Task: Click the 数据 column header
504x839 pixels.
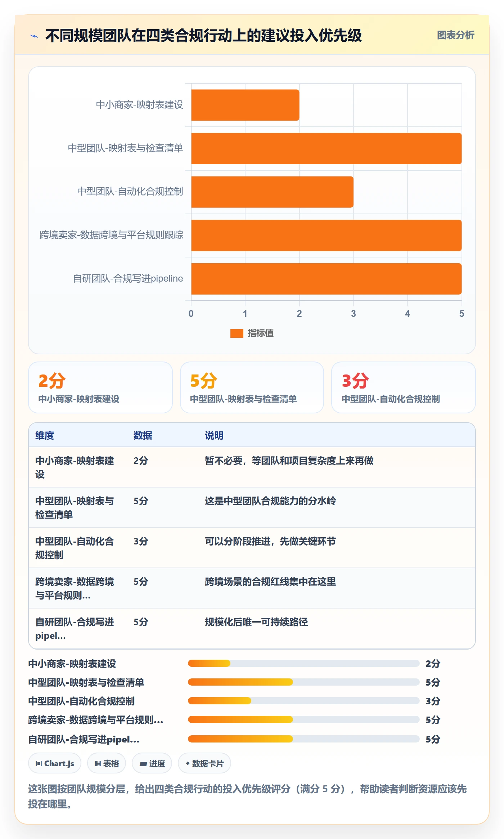Action: coord(143,435)
